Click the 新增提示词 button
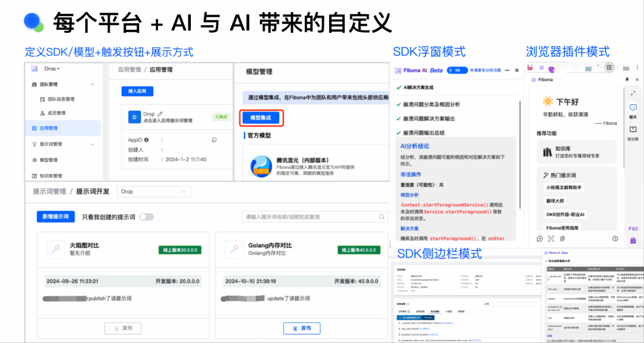644x343 pixels. [56, 217]
